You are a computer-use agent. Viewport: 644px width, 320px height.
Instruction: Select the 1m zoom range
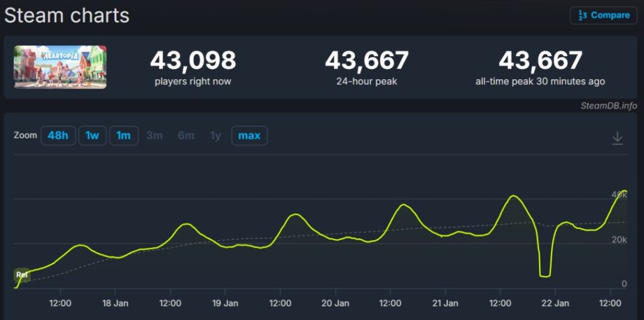pos(124,136)
